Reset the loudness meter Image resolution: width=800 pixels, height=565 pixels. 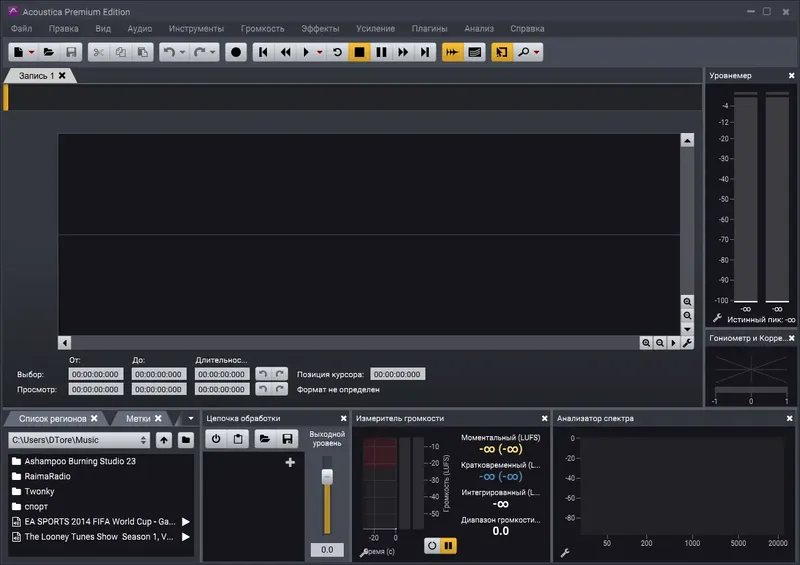[x=432, y=546]
